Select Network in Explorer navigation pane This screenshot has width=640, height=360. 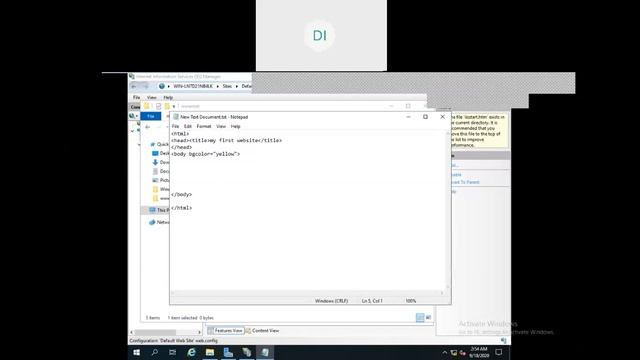pos(159,222)
